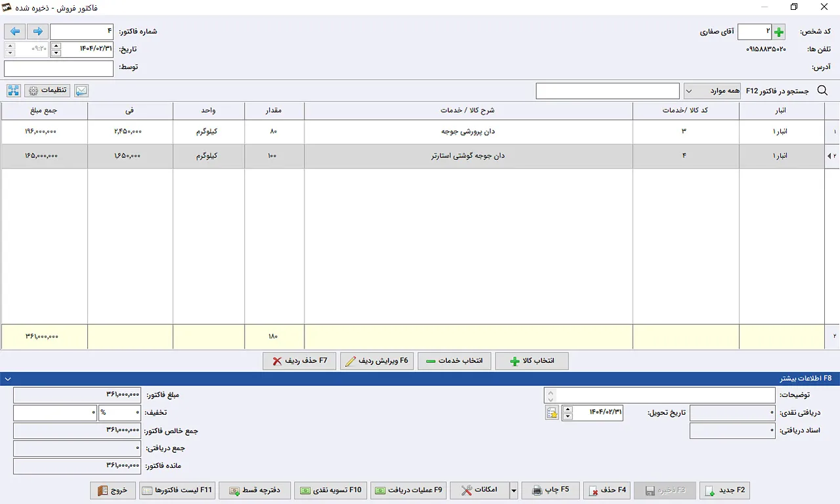This screenshot has height=504, width=840.
Task: Click شماره فاکتور input field
Action: (82, 31)
